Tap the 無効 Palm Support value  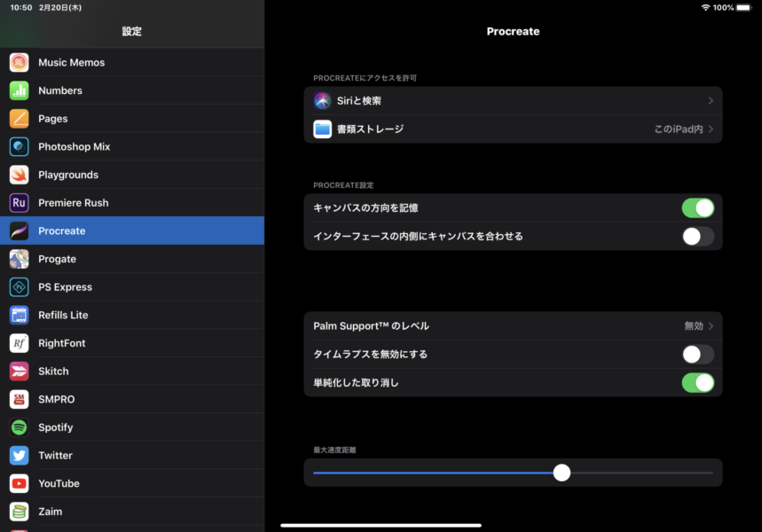pos(694,326)
